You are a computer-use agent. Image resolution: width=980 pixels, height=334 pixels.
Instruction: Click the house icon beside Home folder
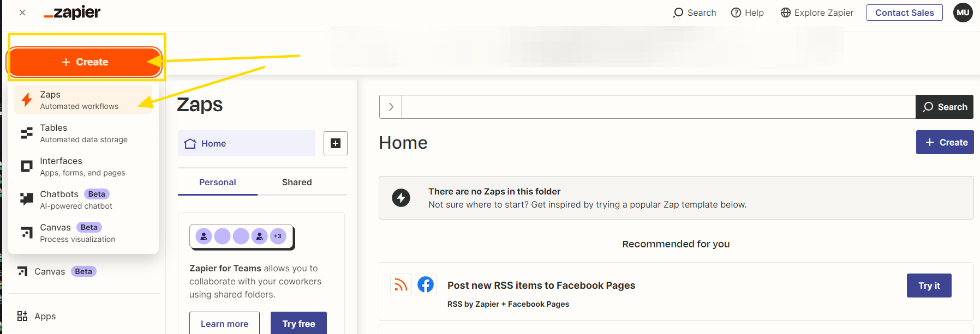pyautogui.click(x=190, y=143)
